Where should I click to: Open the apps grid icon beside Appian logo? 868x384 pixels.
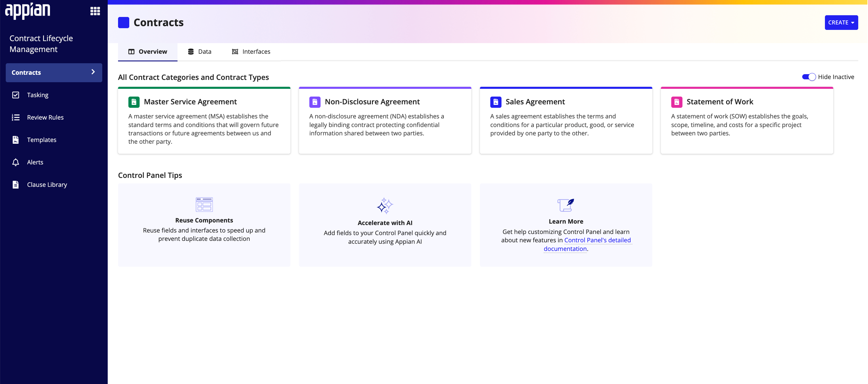[95, 11]
